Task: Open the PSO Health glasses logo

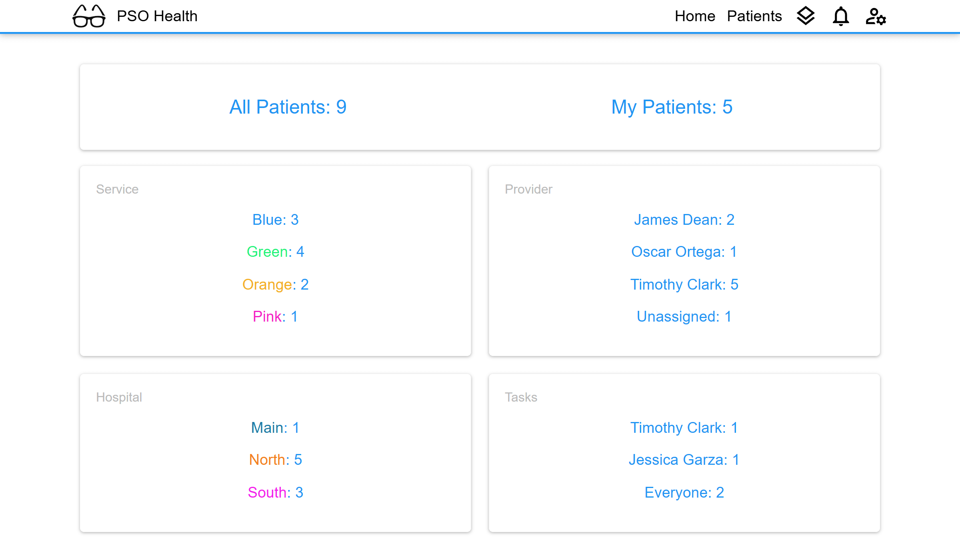Action: (x=89, y=16)
